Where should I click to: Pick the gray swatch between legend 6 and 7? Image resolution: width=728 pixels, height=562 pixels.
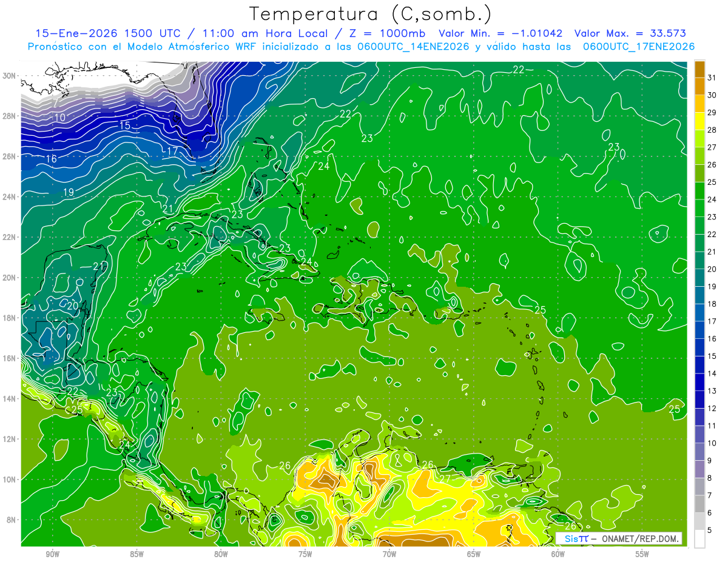pyautogui.click(x=699, y=504)
